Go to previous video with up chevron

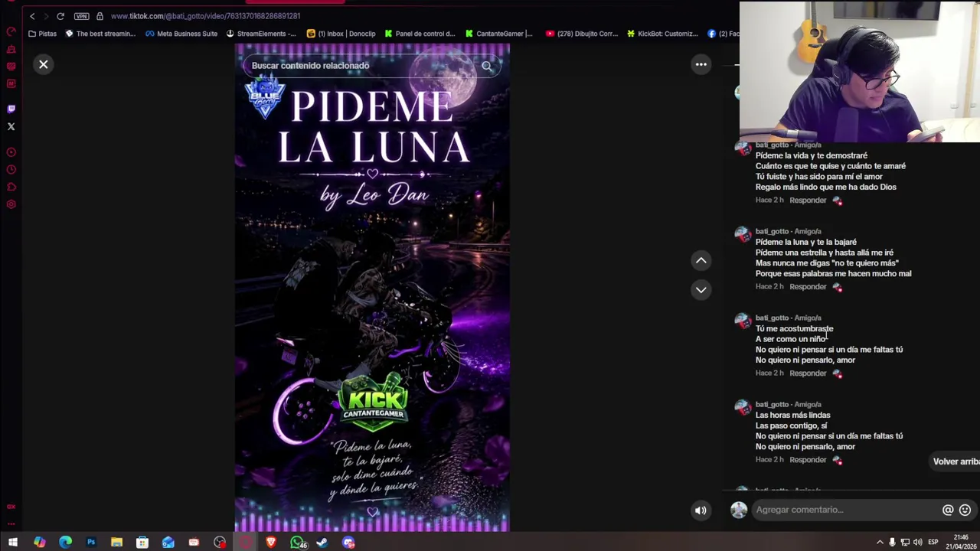click(701, 261)
